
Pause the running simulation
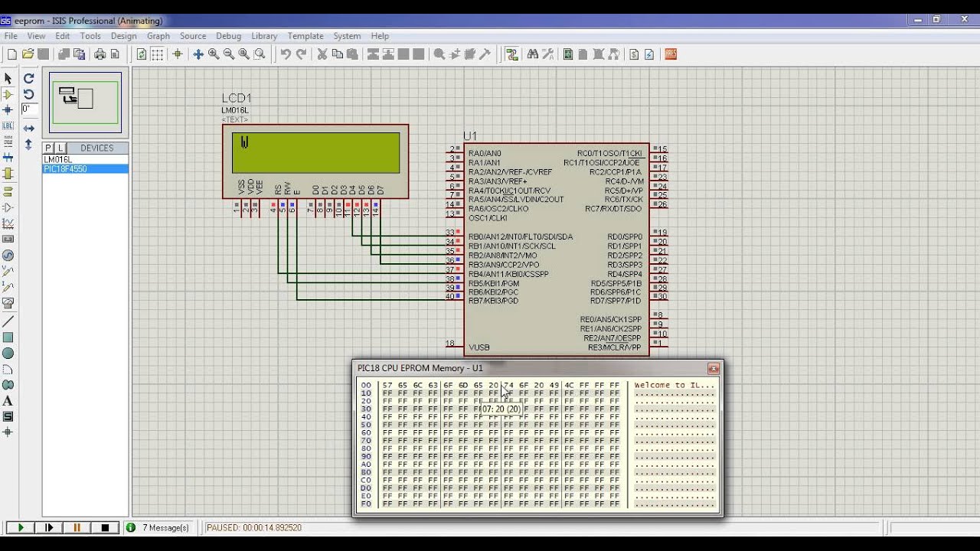click(77, 527)
